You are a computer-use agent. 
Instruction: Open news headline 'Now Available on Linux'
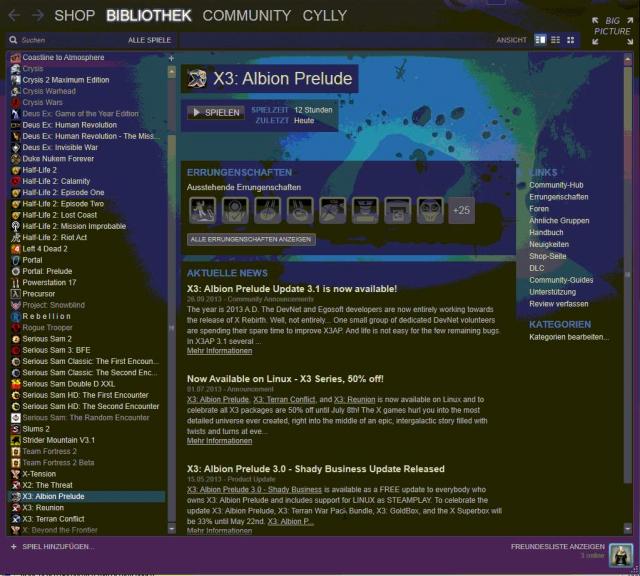(x=285, y=379)
